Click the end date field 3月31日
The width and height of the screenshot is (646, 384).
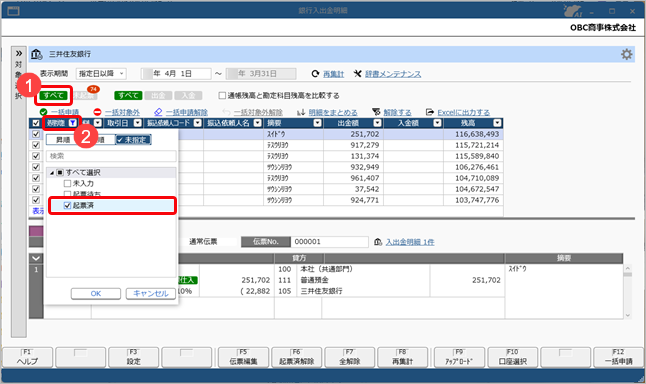click(x=261, y=74)
